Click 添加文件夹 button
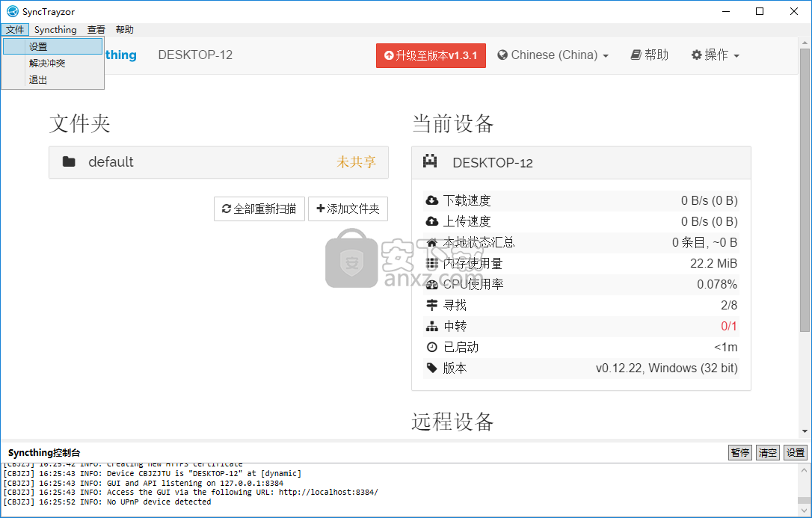 [x=348, y=209]
